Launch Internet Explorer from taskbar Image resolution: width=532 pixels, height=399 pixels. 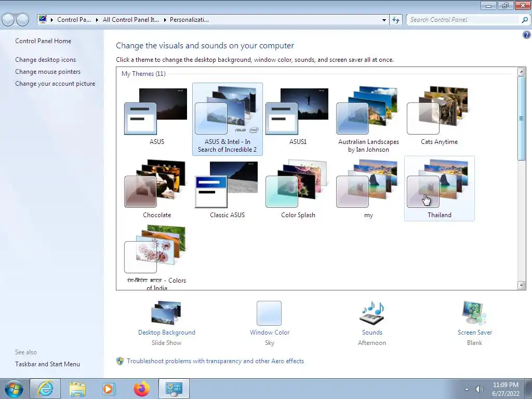click(45, 389)
